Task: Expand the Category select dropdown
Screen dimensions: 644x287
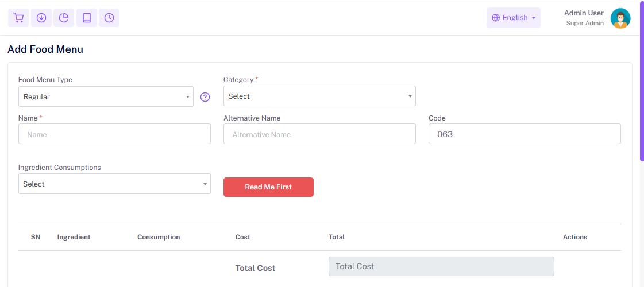Action: pyautogui.click(x=319, y=96)
